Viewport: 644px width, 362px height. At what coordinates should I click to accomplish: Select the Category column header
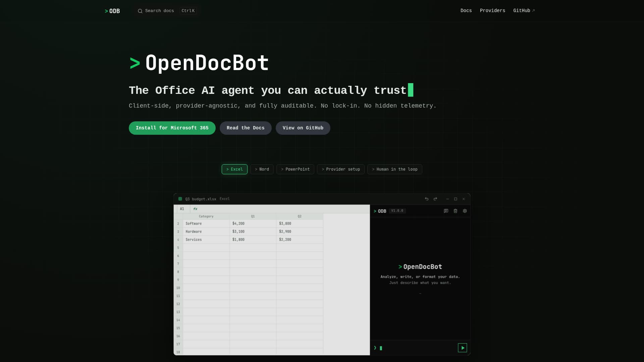pos(206,217)
